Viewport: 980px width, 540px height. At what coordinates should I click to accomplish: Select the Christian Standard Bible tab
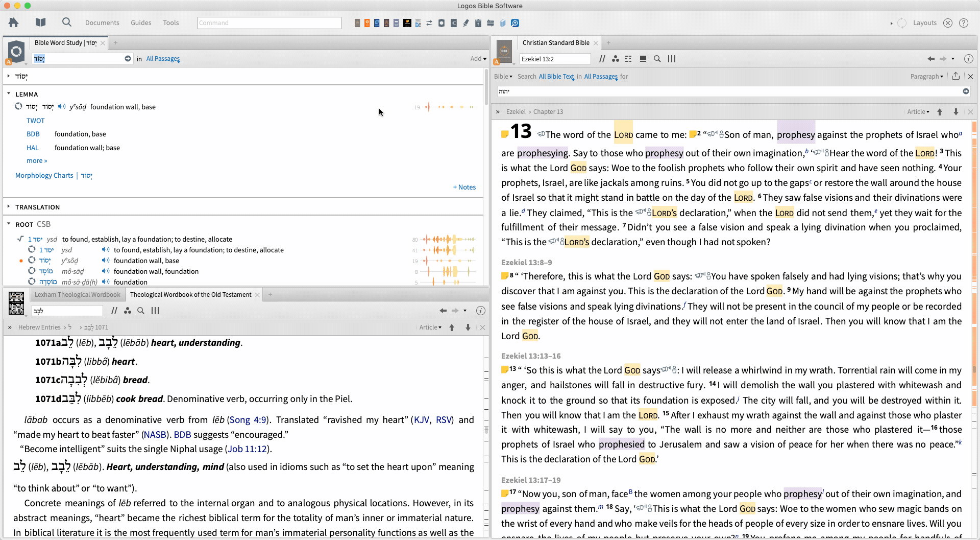tap(556, 43)
